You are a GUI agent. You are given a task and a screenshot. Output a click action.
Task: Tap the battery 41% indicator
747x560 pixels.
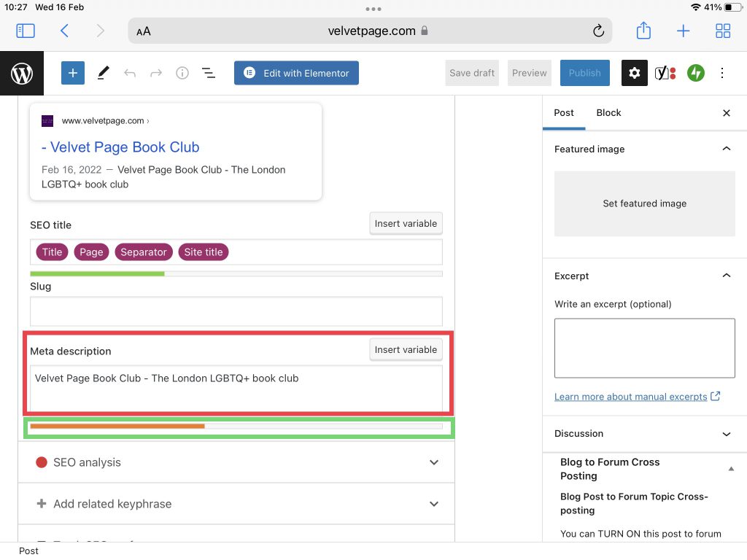(x=724, y=7)
